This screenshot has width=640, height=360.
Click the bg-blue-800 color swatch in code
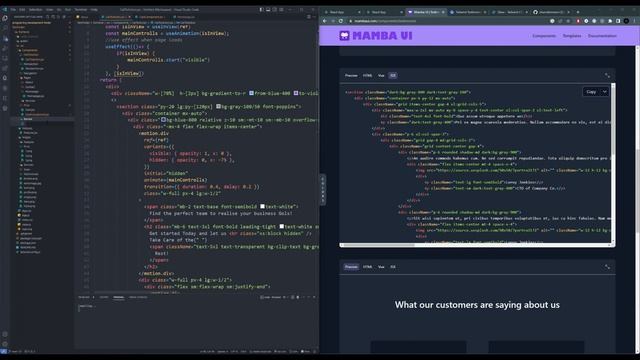click(163, 120)
